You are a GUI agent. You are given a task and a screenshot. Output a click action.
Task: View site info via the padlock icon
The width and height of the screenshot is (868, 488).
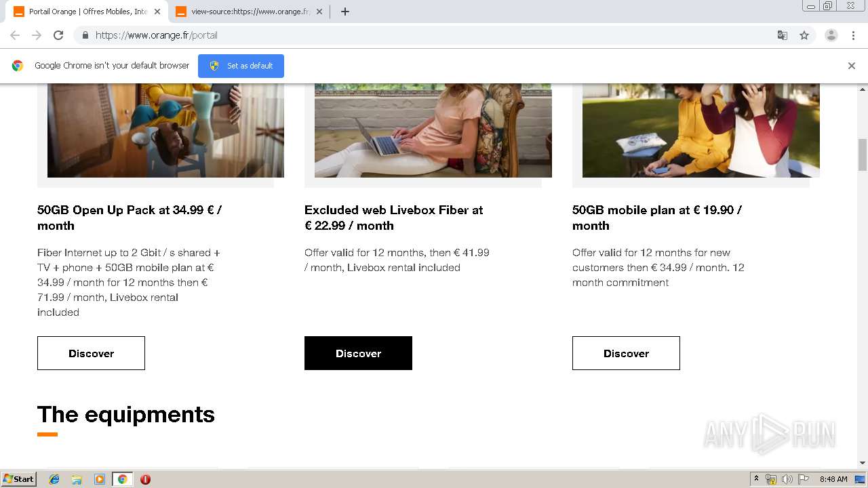coord(85,35)
